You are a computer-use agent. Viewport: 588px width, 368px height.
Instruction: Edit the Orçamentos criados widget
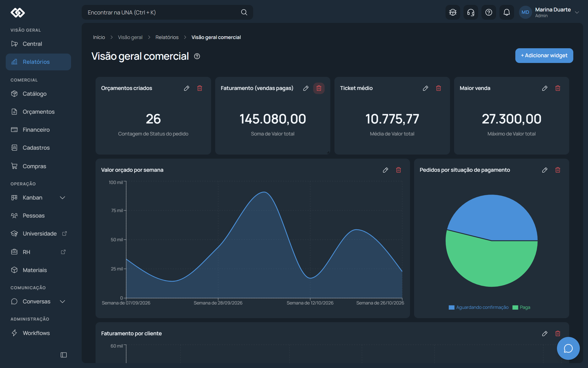[x=186, y=88]
